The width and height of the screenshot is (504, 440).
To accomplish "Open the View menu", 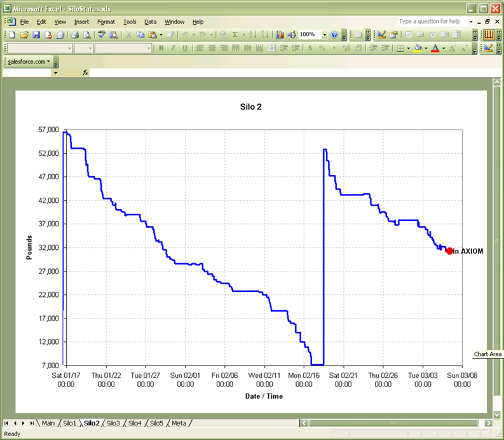I will point(60,22).
